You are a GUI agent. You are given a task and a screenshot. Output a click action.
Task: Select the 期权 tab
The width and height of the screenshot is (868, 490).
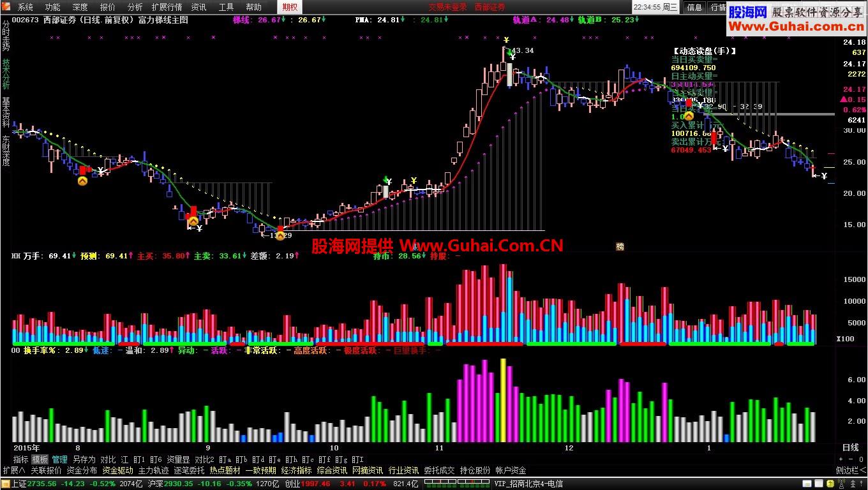pyautogui.click(x=290, y=7)
